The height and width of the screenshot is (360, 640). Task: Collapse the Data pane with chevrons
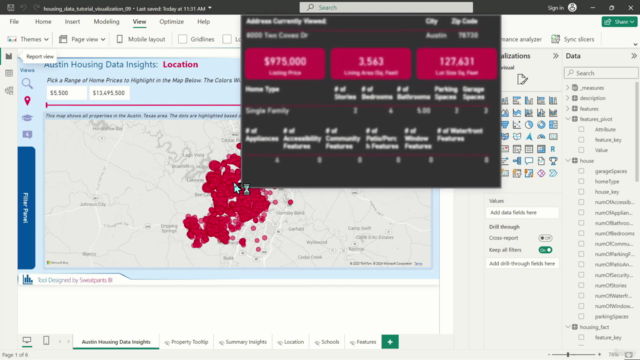pyautogui.click(x=633, y=56)
